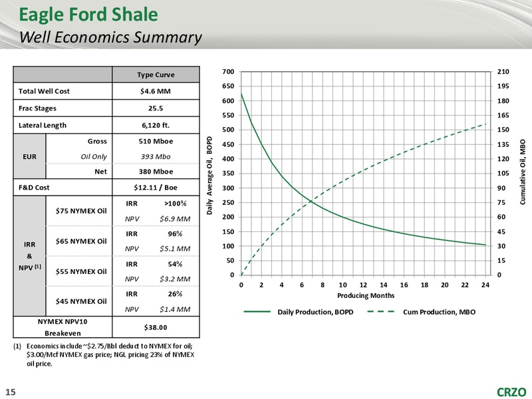
Task: Select the '393 Mbo' value
Action: click(x=156, y=156)
